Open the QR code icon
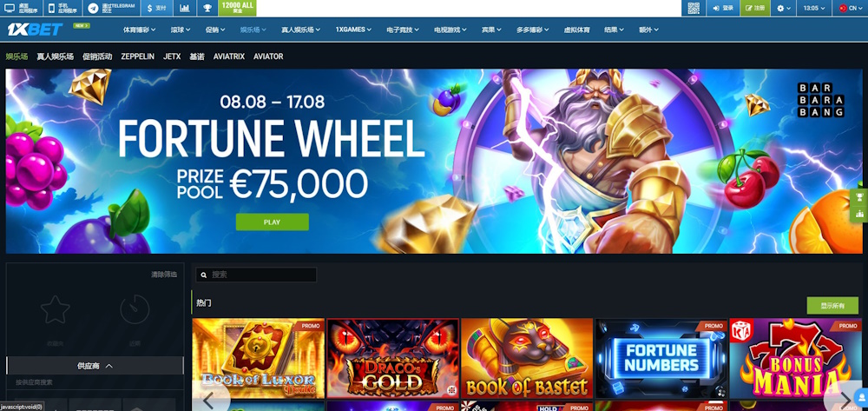868x411 pixels. pos(693,9)
